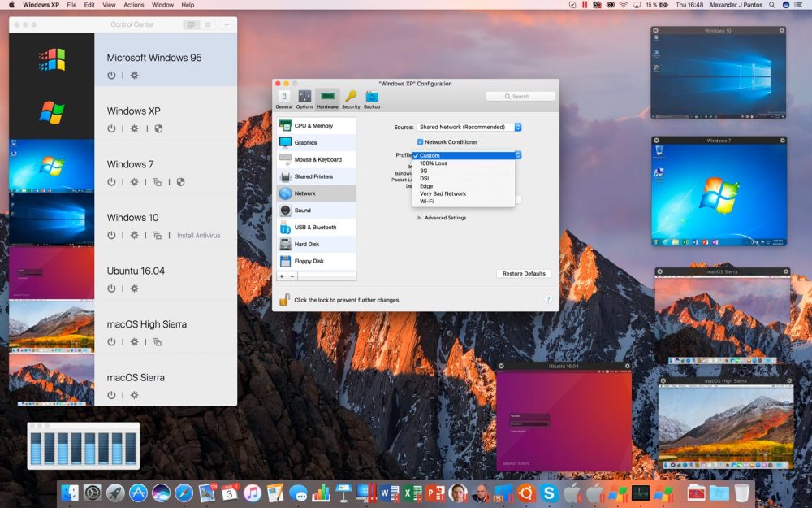Click power icon under Ubuntu 16.04
This screenshot has width=812, height=508.
[x=111, y=289]
